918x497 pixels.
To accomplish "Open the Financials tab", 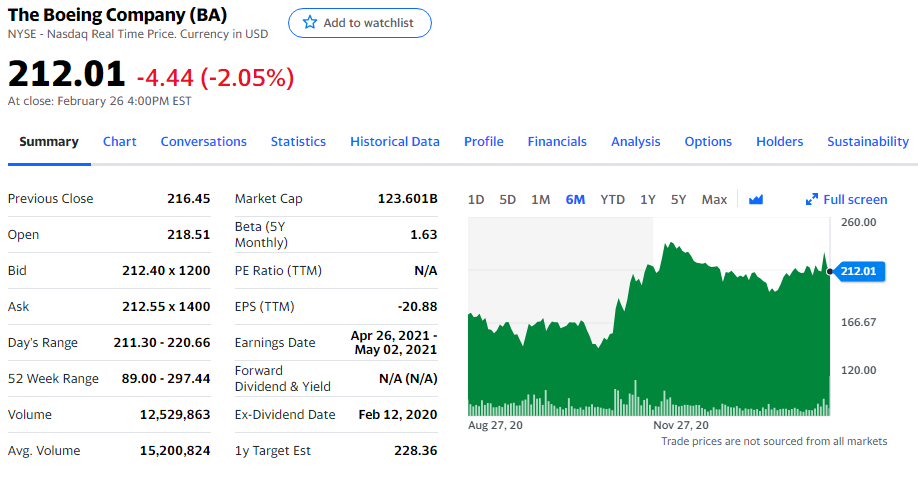I will click(x=557, y=142).
